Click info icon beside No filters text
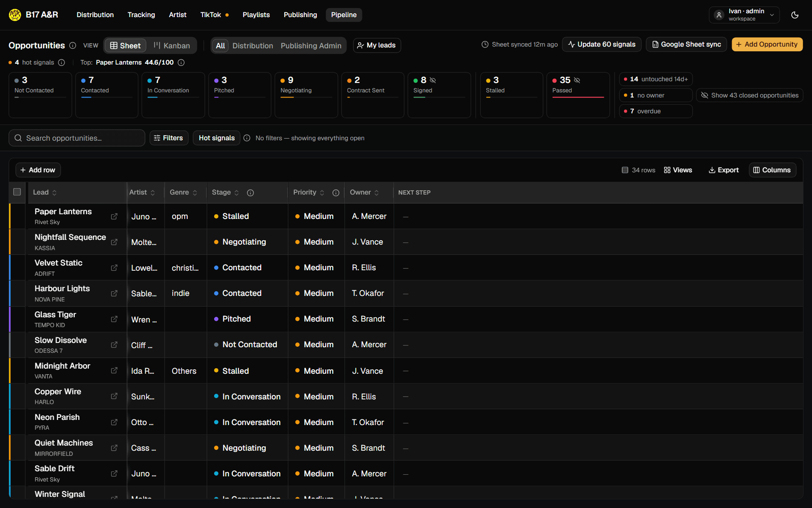 pos(247,138)
